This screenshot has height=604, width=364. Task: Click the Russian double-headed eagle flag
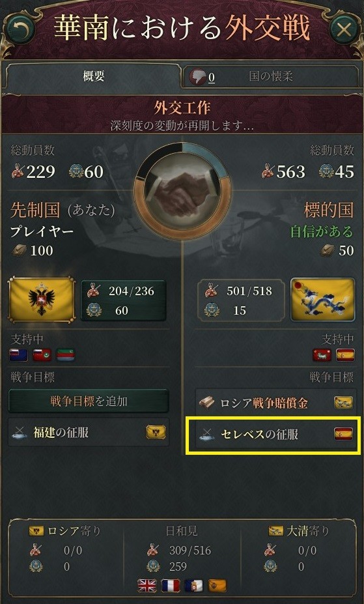coord(42,299)
